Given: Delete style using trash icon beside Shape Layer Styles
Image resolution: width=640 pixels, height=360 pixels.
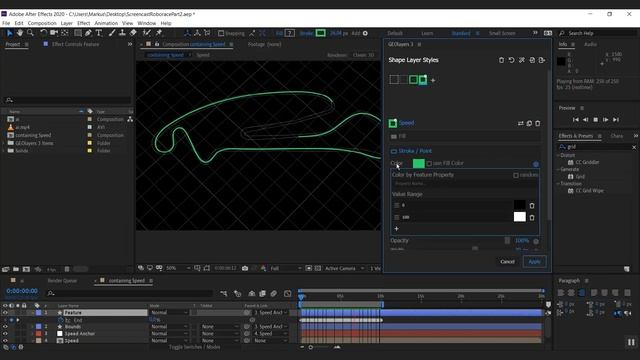Looking at the screenshot, I should point(501,60).
